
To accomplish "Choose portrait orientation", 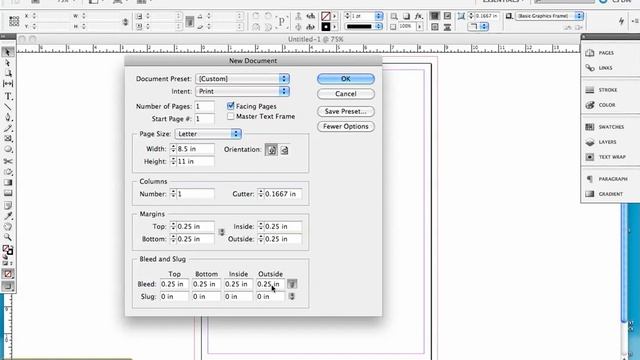I will point(271,150).
